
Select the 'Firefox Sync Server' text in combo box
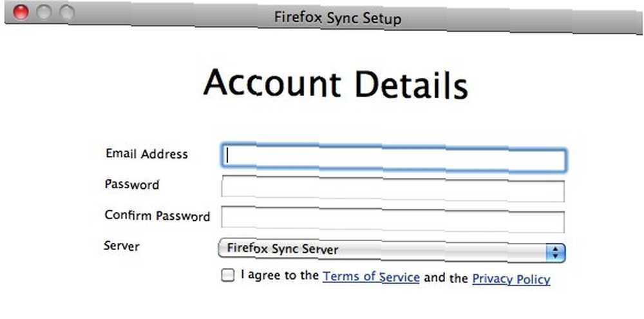click(x=283, y=249)
